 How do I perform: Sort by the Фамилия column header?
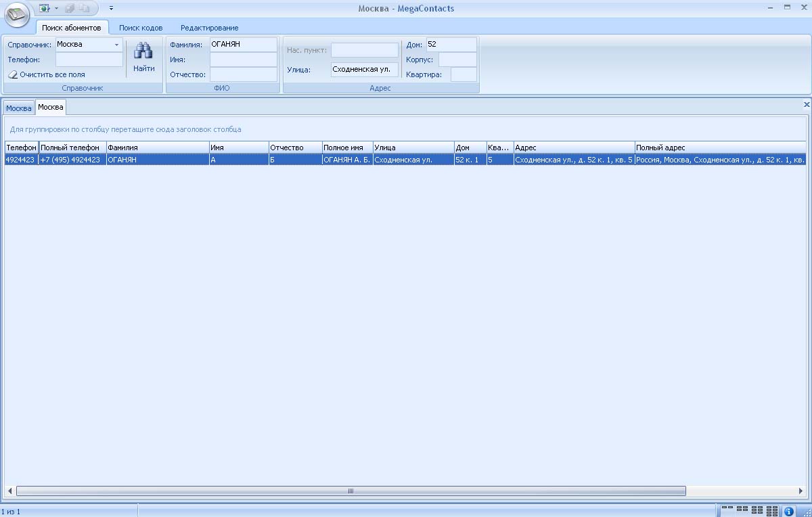tap(158, 148)
